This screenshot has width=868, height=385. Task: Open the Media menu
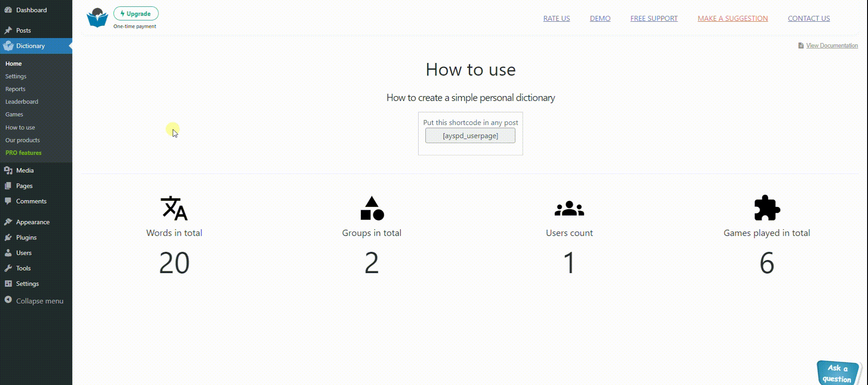(x=36, y=170)
